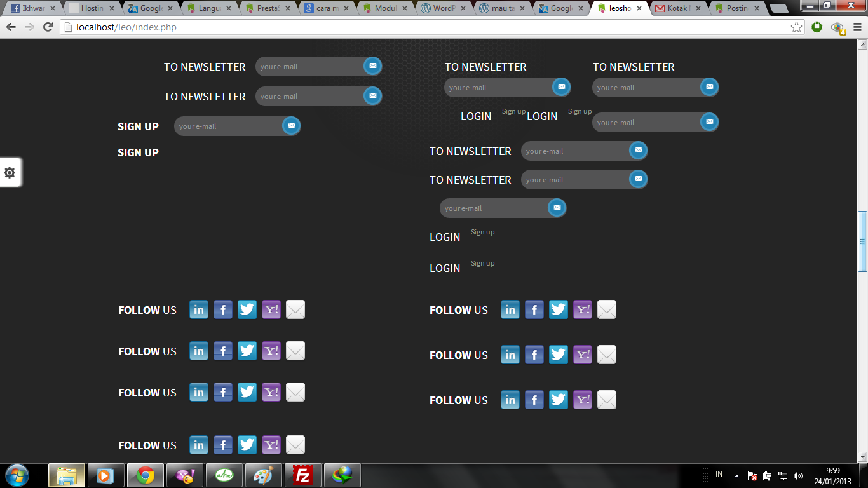Viewport: 868px width, 488px height.
Task: Bookmark this page with the star icon
Action: click(x=797, y=27)
